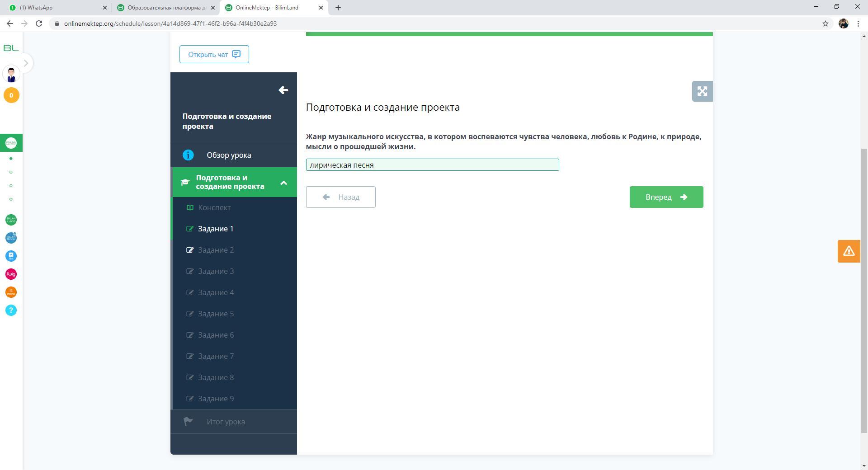Viewport: 868px width, 470px height.
Task: Click the Назад button
Action: pos(340,197)
